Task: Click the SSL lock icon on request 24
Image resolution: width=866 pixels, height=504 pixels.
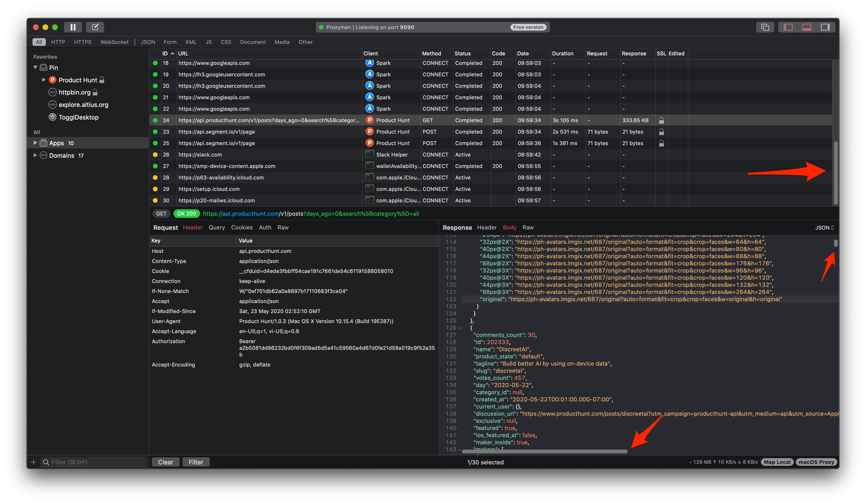Action: click(661, 121)
